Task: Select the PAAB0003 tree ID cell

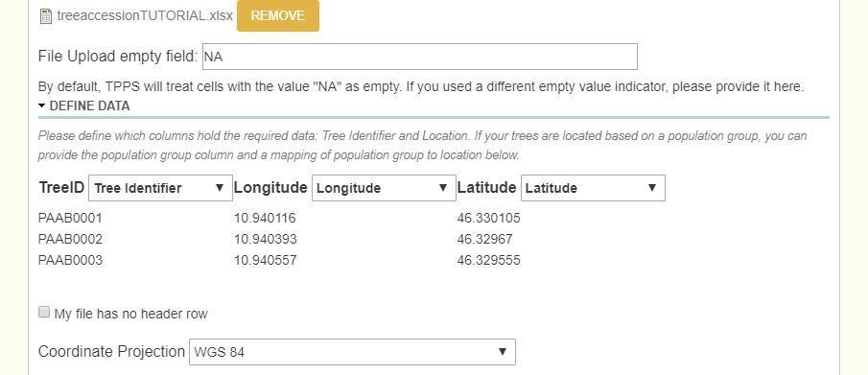Action: click(x=70, y=260)
